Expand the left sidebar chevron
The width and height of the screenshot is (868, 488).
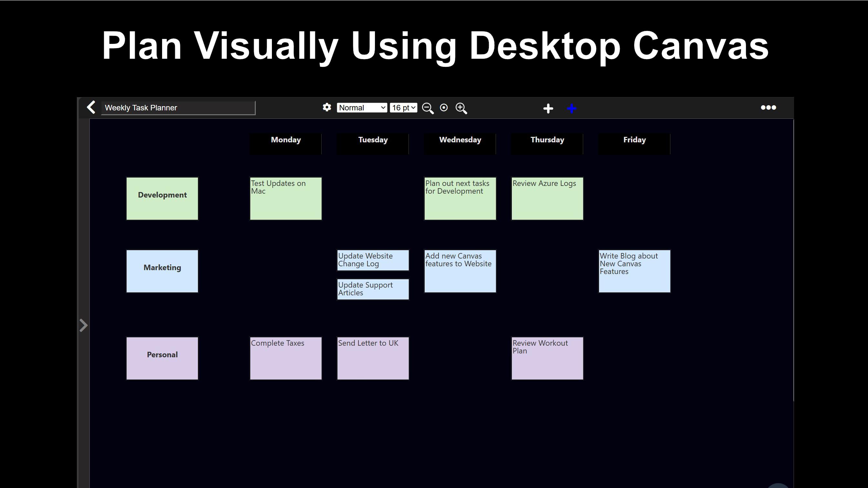click(x=83, y=325)
